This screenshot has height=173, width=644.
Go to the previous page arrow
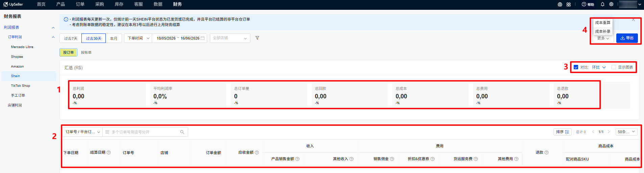click(x=593, y=132)
